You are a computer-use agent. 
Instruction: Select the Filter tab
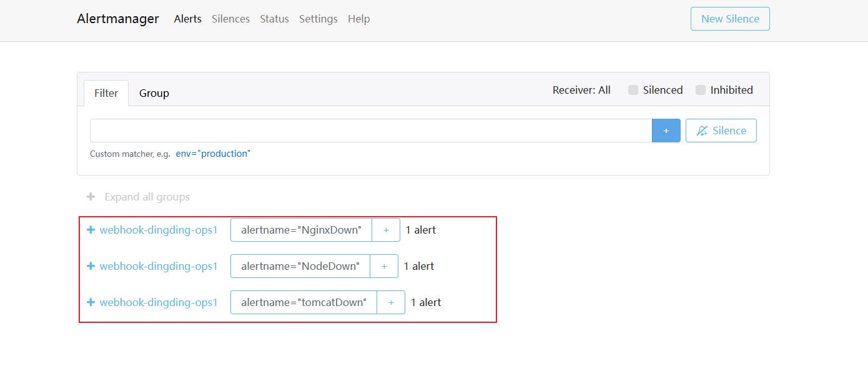(x=106, y=93)
